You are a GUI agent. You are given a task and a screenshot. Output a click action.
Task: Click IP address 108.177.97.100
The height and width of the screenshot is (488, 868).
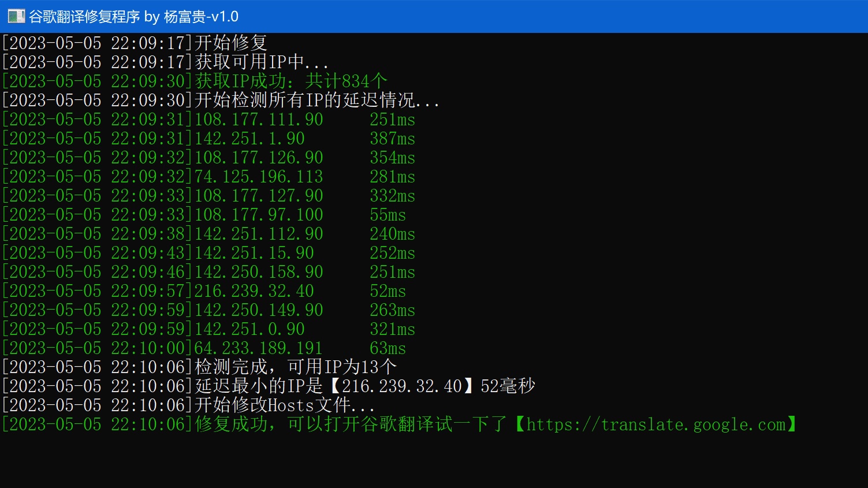click(x=259, y=215)
